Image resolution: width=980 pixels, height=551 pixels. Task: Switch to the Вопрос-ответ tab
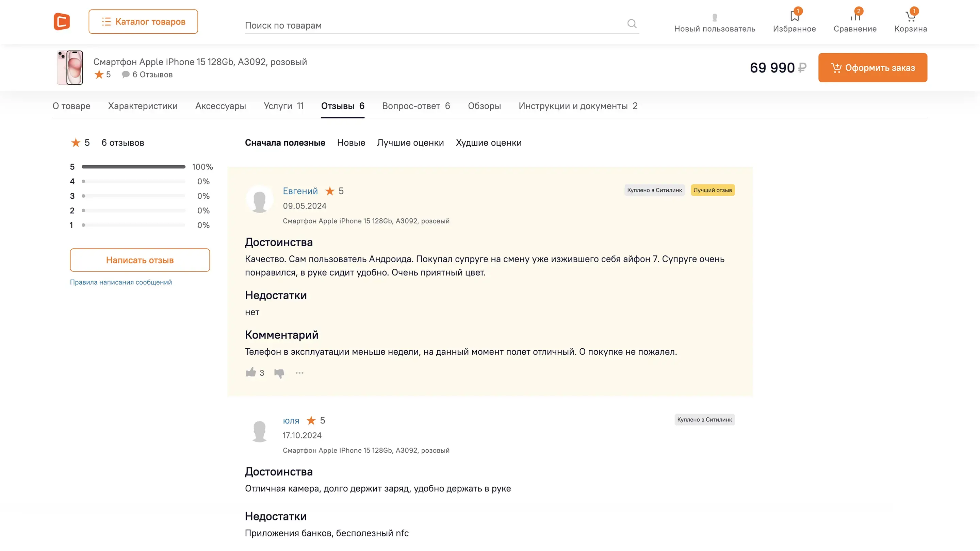click(416, 106)
